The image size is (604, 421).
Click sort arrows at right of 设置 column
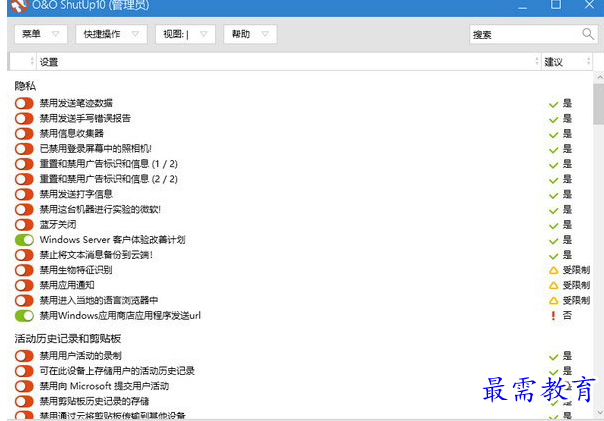click(537, 61)
